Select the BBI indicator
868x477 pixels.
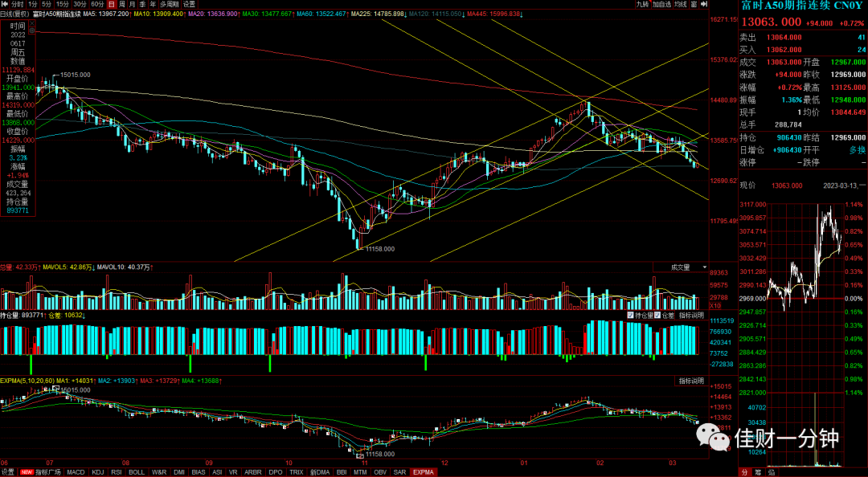click(342, 472)
